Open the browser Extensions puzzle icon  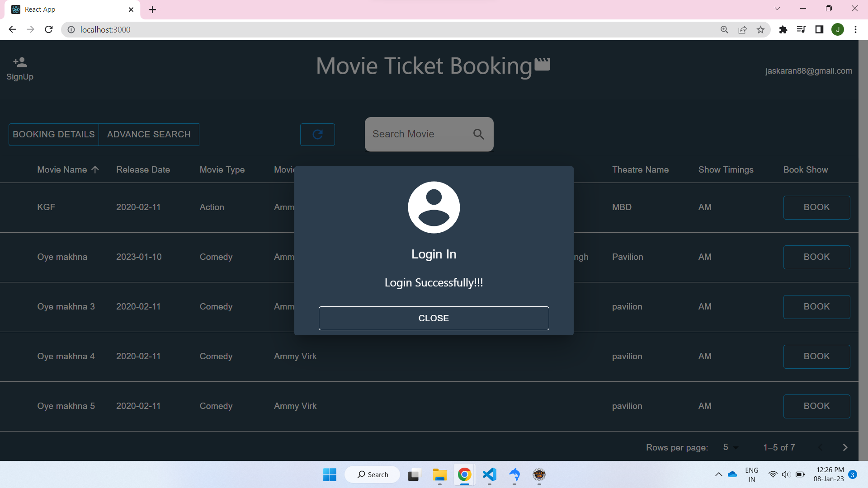pos(783,29)
